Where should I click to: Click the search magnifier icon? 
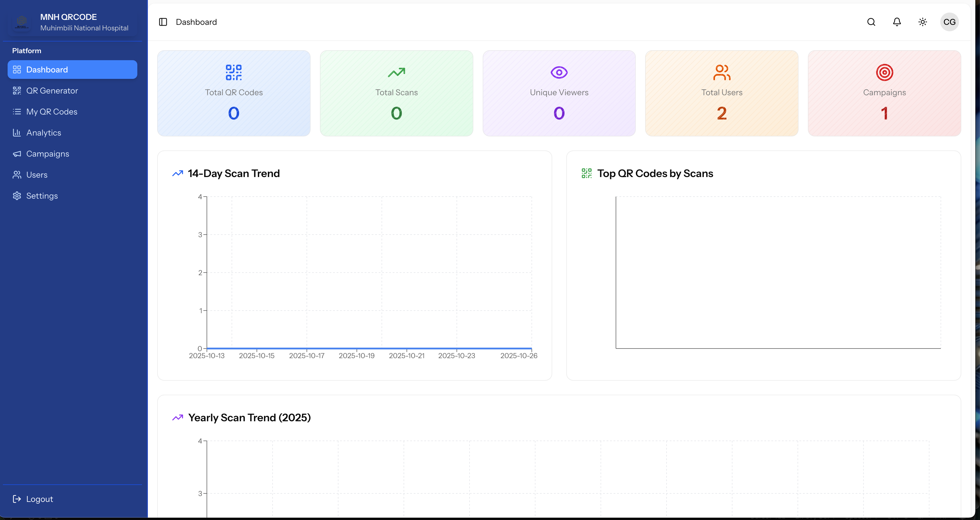pyautogui.click(x=871, y=22)
